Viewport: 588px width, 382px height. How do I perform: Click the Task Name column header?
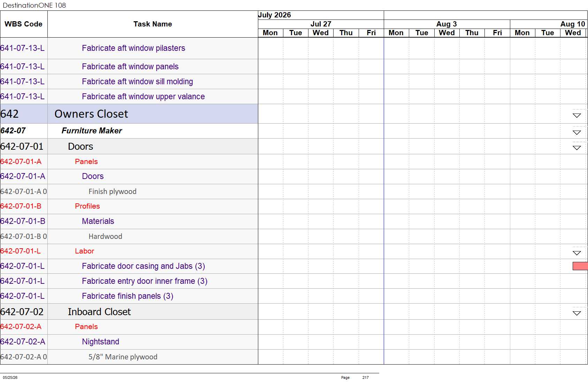coord(153,24)
